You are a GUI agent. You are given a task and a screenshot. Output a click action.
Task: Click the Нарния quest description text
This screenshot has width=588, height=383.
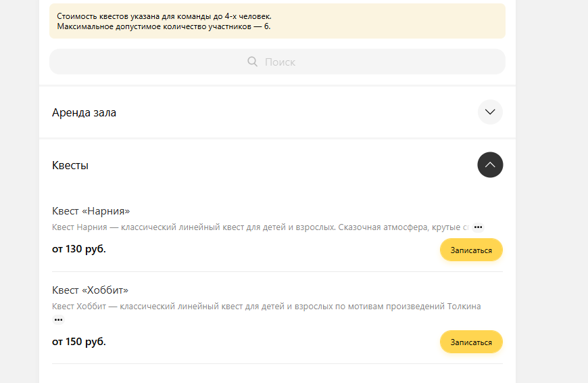(260, 227)
